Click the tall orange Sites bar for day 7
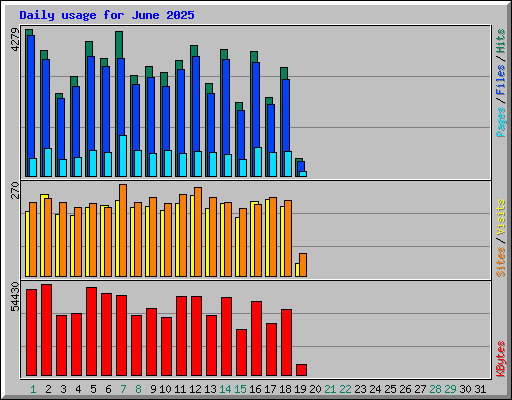 pyautogui.click(x=123, y=230)
